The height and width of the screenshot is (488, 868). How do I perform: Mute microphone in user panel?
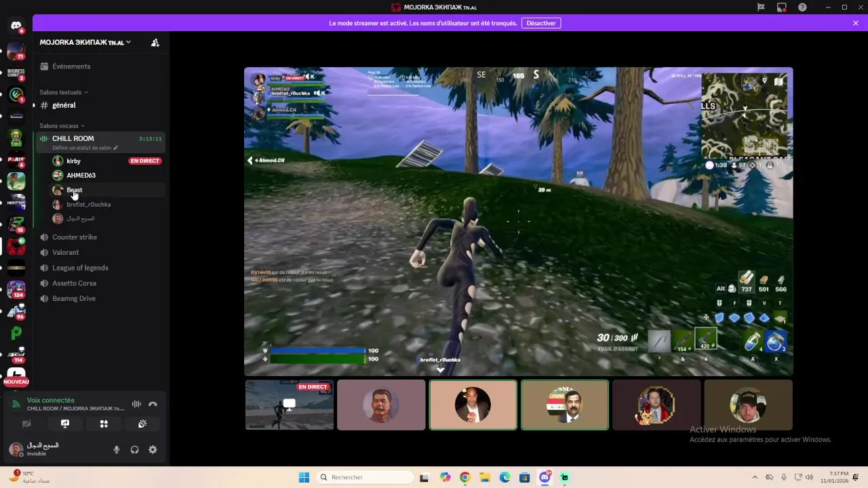point(117,449)
